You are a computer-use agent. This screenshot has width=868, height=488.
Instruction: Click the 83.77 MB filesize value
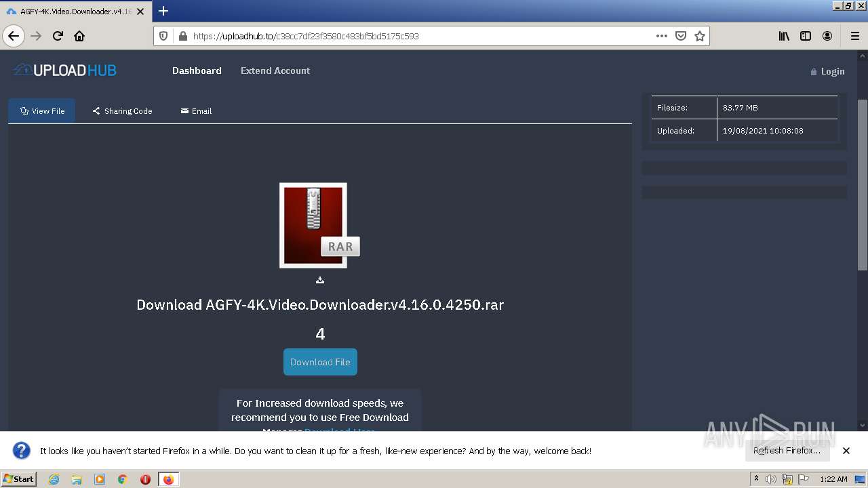tap(741, 108)
